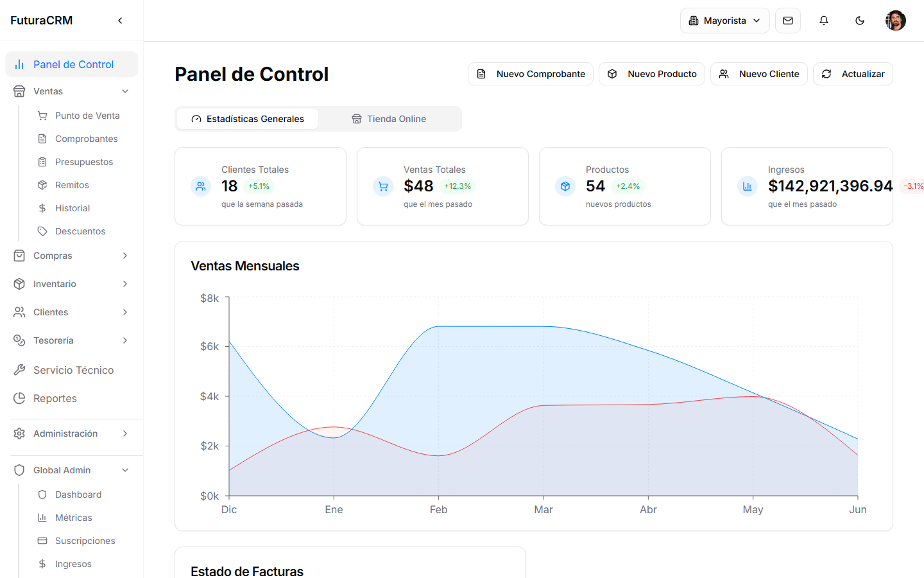Screen dimensions: 924x578
Task: Collapse the sidebar with the back chevron
Action: tap(120, 21)
